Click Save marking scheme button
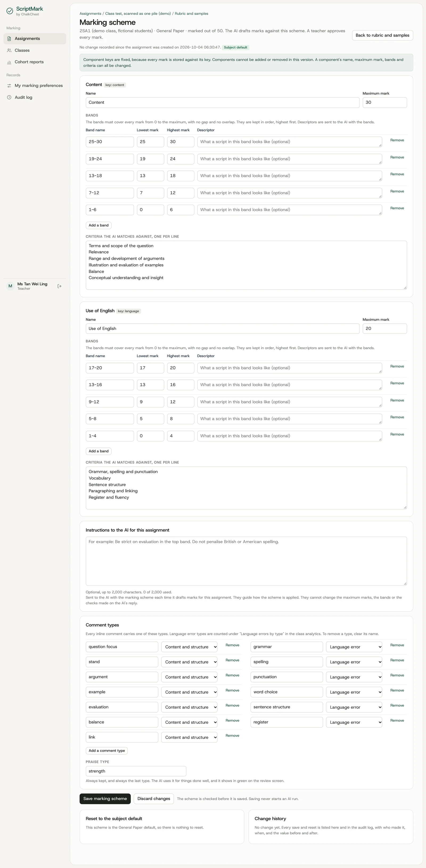Viewport: 426px width, 868px height. tap(105, 799)
